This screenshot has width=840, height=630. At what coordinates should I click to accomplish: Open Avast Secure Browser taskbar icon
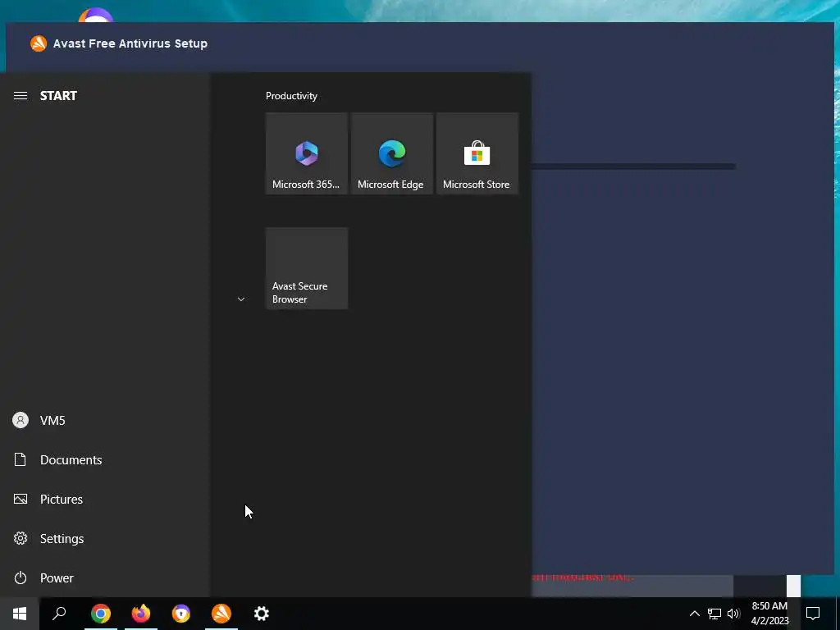pos(181,614)
